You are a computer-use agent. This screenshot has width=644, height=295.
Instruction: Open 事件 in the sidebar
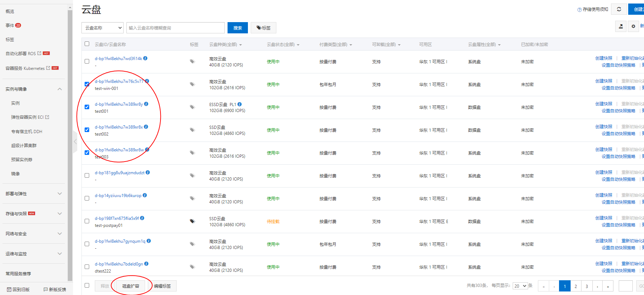tap(10, 26)
